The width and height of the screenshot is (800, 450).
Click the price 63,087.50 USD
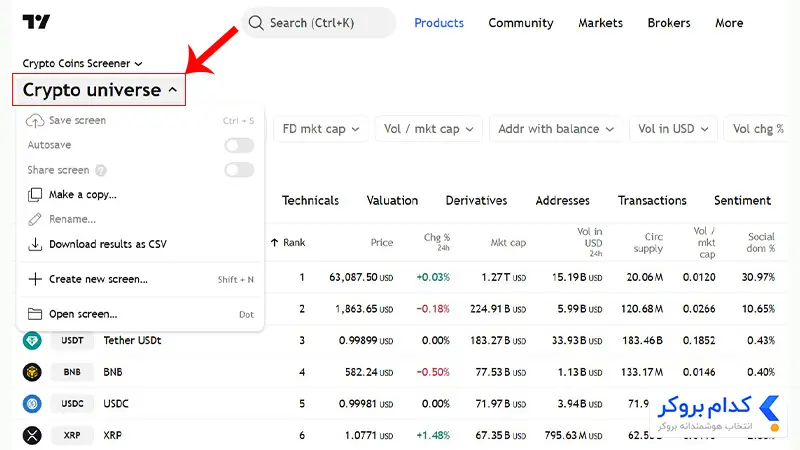click(361, 278)
